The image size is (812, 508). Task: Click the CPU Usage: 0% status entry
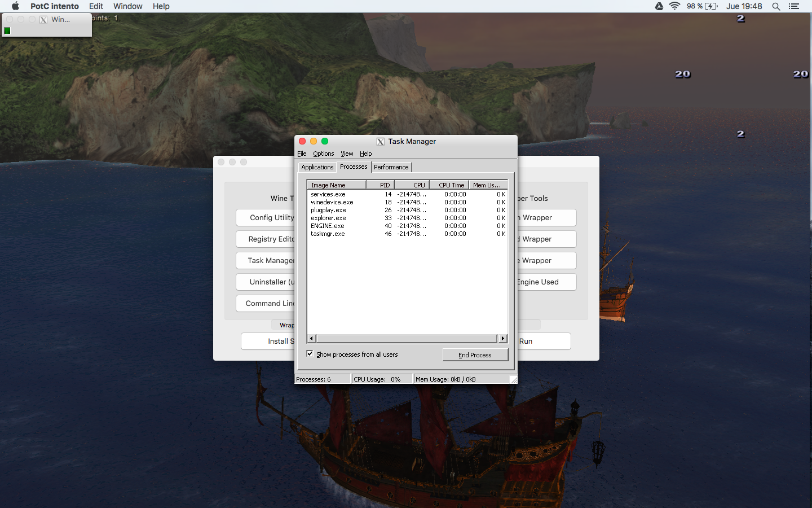tap(382, 379)
